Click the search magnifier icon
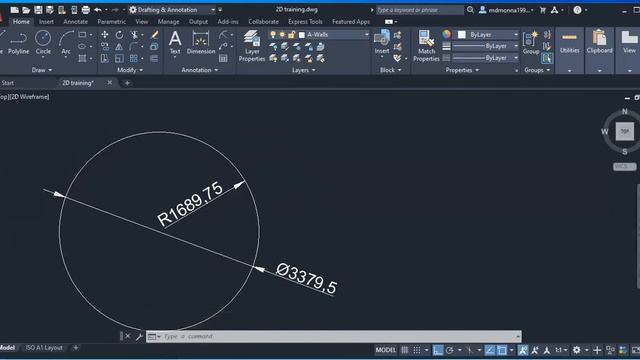640x360 pixels. tap(470, 10)
